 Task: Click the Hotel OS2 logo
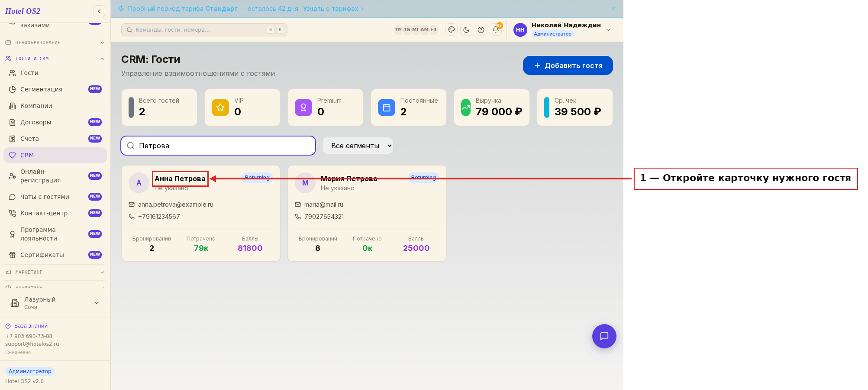[x=23, y=11]
